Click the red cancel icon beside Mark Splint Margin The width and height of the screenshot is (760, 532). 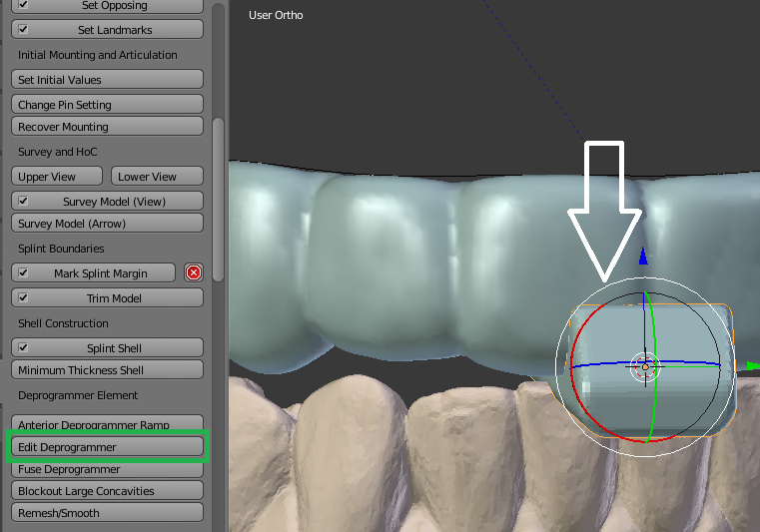pyautogui.click(x=194, y=272)
